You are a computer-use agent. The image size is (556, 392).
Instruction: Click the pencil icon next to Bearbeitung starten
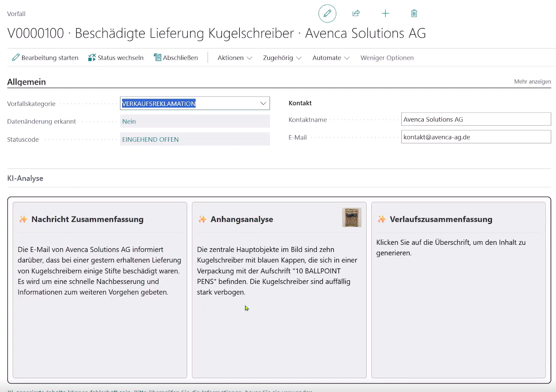(16, 58)
